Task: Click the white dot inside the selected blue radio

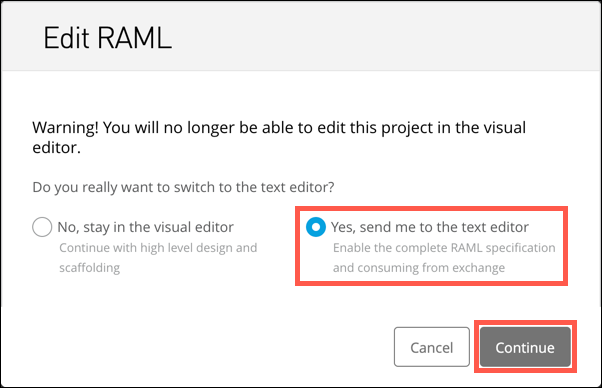Action: pos(316,227)
